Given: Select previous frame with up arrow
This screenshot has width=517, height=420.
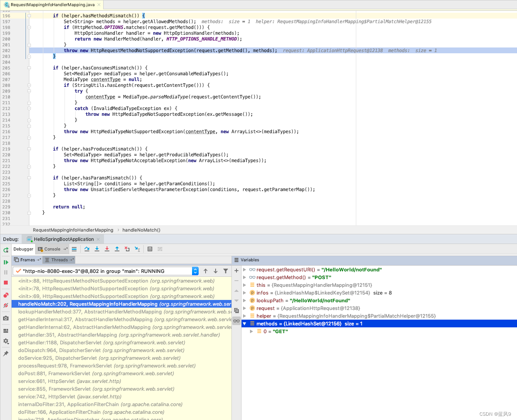Looking at the screenshot, I should 206,271.
